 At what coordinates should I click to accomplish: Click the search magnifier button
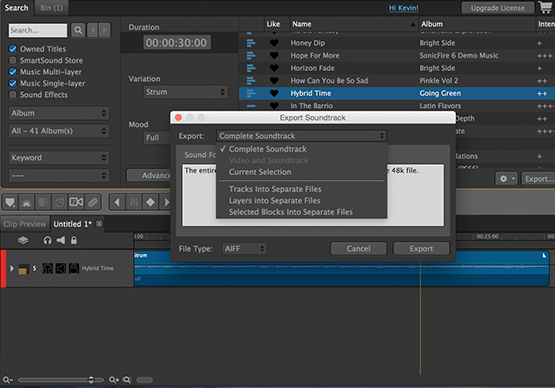pos(78,30)
